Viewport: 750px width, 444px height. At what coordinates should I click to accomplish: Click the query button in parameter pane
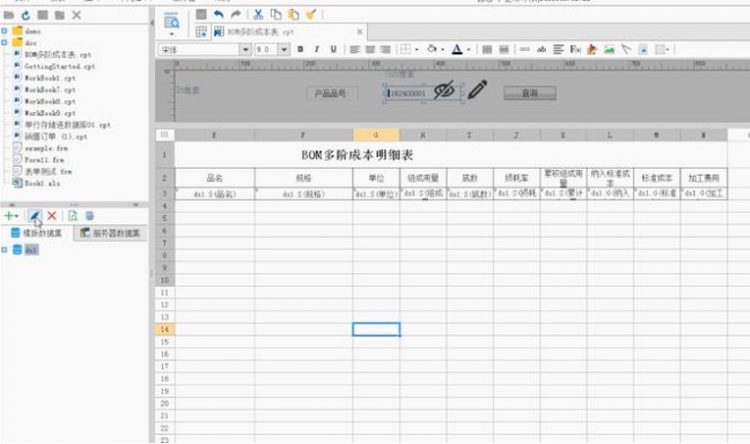tap(529, 93)
